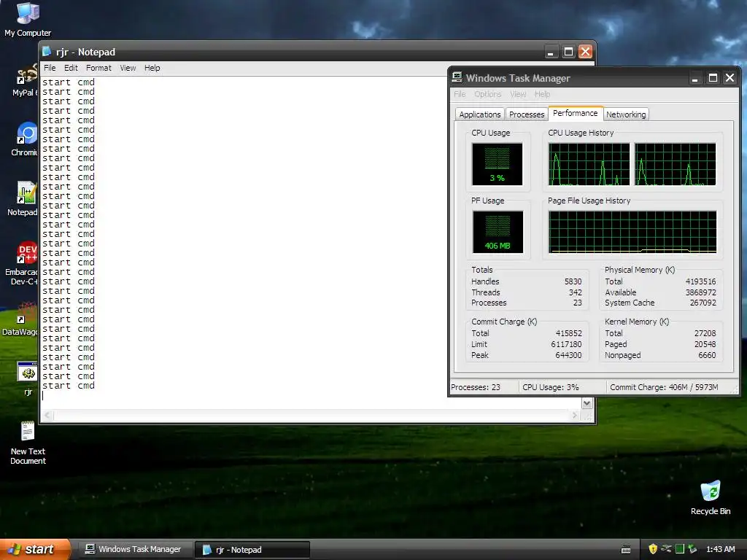Minimize the Notepad window
The image size is (747, 560).
pos(550,52)
